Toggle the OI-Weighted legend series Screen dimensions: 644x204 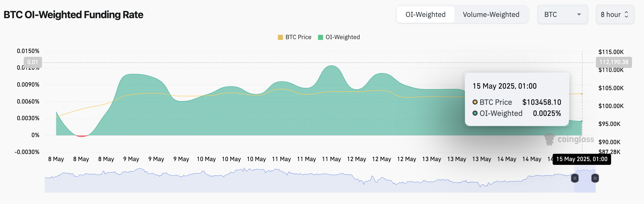pos(342,37)
